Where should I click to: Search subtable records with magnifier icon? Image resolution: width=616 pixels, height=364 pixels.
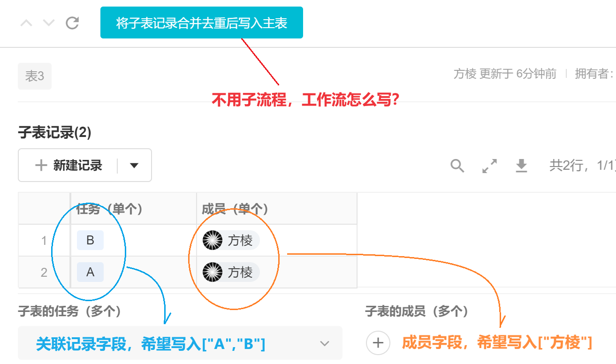pyautogui.click(x=457, y=166)
